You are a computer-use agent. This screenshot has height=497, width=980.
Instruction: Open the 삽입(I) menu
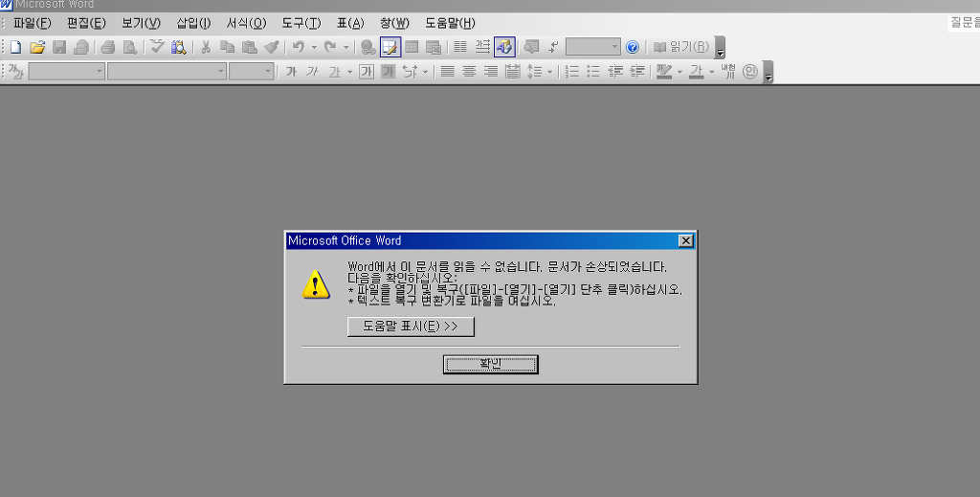193,23
